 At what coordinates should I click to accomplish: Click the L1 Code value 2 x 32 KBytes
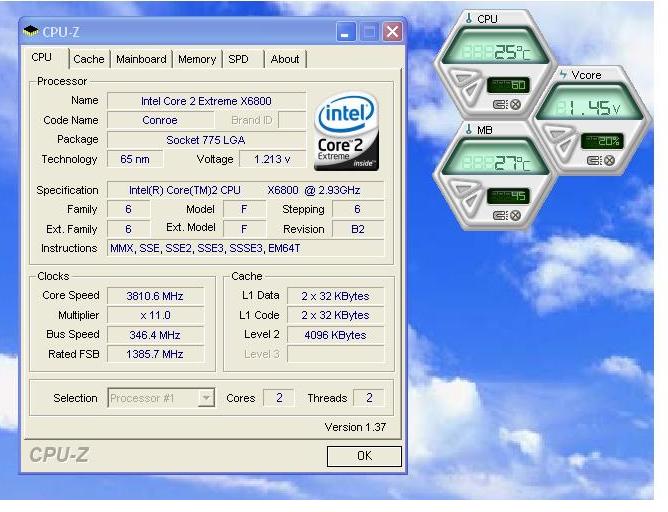(x=335, y=315)
